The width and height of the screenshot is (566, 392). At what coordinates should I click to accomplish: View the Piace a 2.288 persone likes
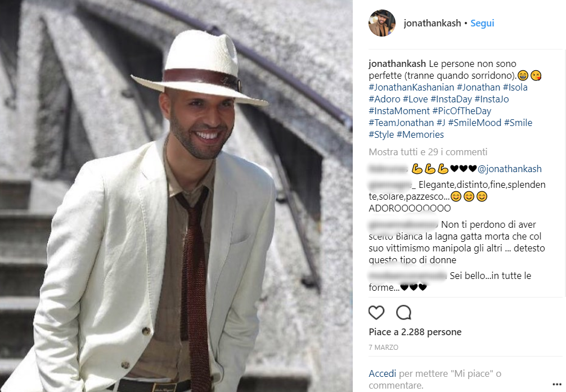tap(415, 332)
